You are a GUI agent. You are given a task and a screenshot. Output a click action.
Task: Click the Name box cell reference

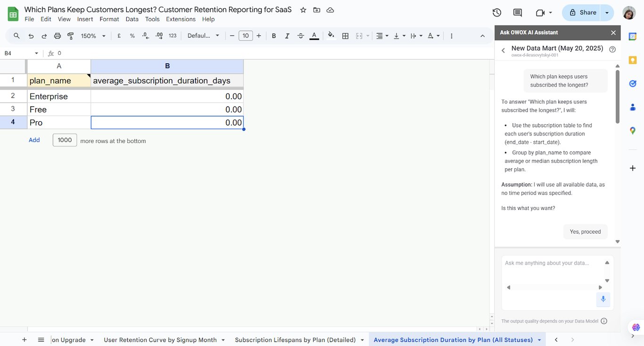pos(21,53)
